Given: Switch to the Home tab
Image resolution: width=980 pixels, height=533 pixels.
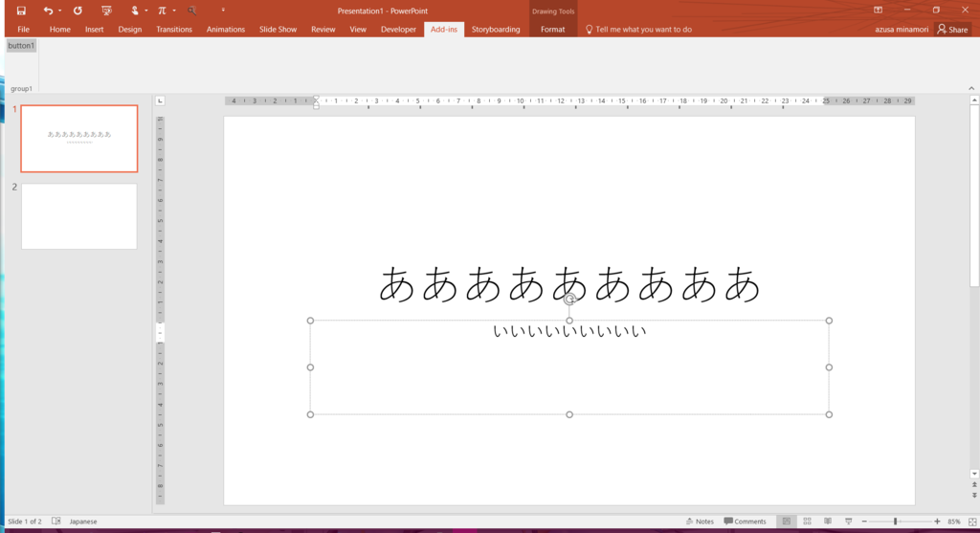Looking at the screenshot, I should pyautogui.click(x=60, y=30).
